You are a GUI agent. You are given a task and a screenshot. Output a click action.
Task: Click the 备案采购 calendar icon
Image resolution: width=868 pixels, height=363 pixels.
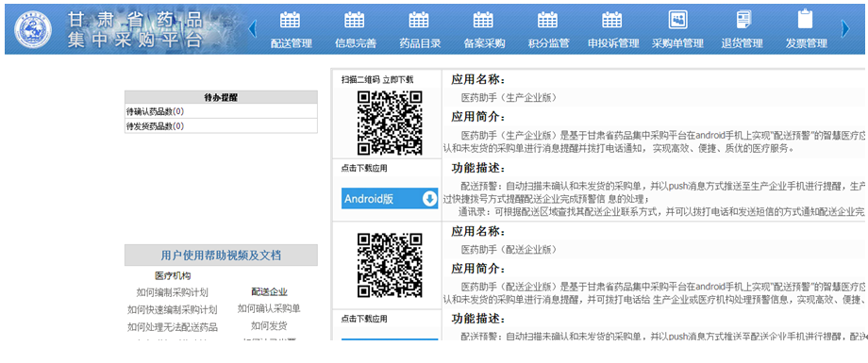483,20
